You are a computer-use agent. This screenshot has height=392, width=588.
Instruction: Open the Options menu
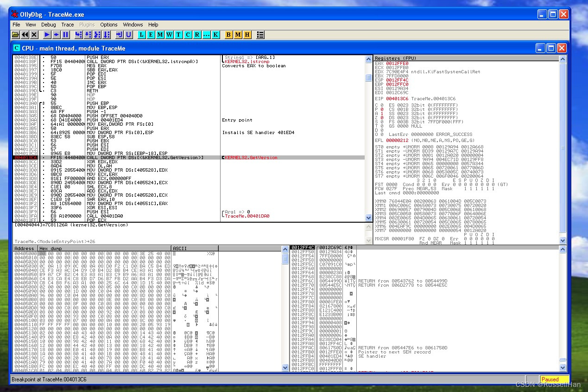(x=109, y=25)
